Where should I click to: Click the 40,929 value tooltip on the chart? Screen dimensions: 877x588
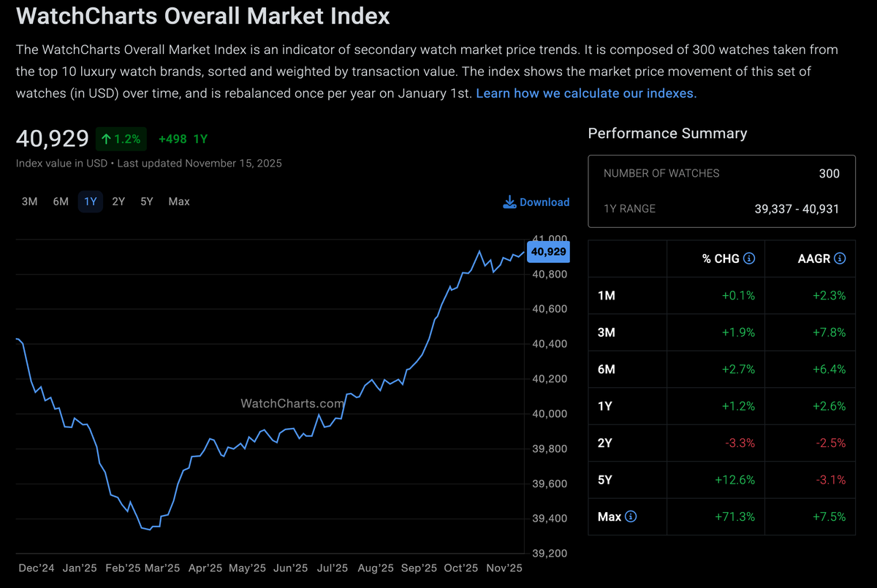(548, 251)
